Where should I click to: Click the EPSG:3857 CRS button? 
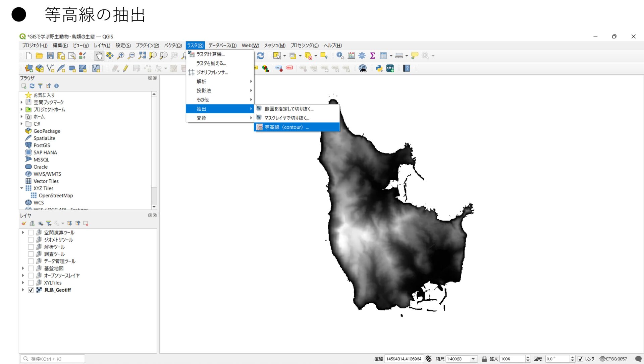[613, 359]
